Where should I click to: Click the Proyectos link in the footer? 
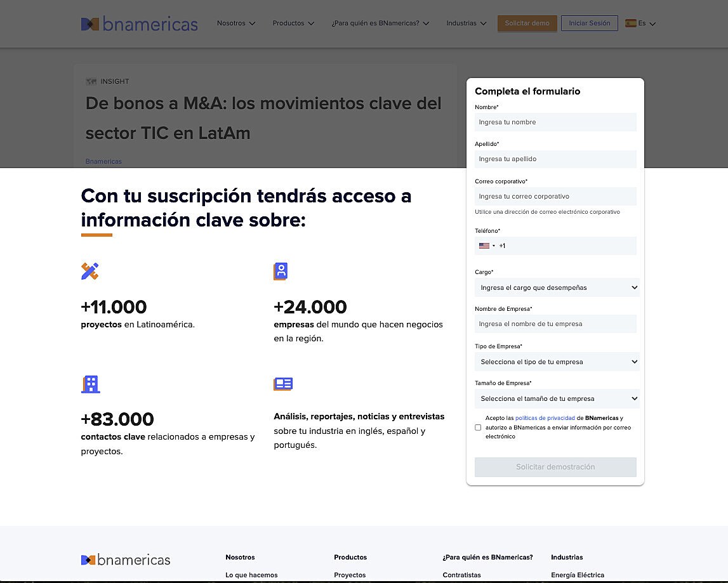click(349, 575)
